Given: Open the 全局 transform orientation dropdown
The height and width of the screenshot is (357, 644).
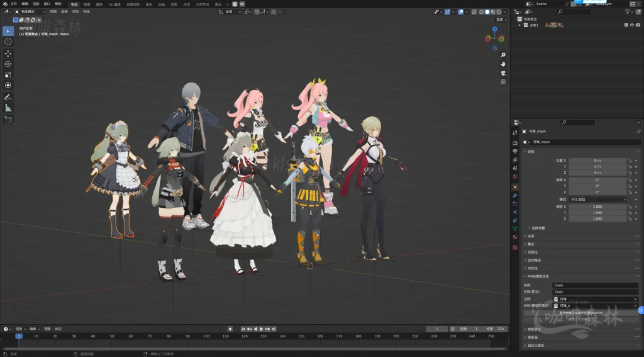Looking at the screenshot, I should [230, 12].
